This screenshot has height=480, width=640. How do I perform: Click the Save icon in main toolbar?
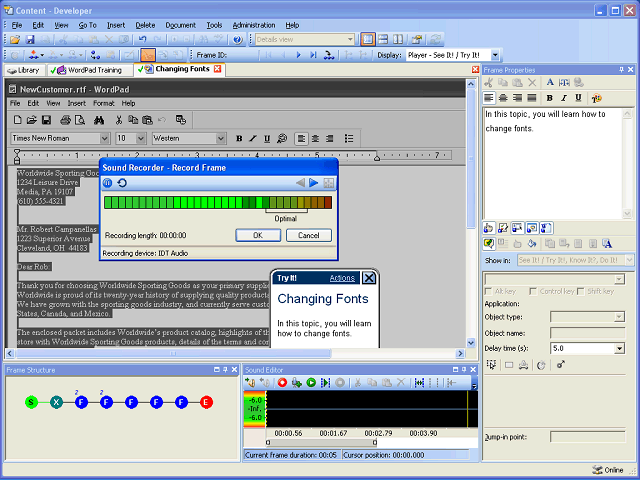30,39
